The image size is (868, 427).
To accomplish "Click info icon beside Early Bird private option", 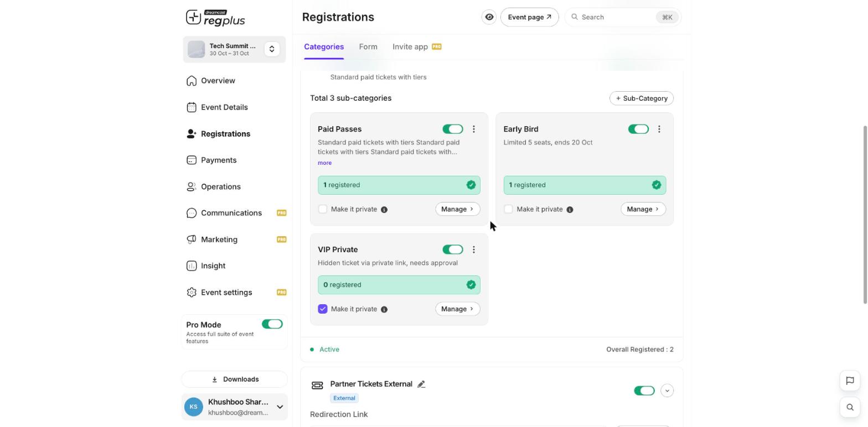I will (x=570, y=210).
